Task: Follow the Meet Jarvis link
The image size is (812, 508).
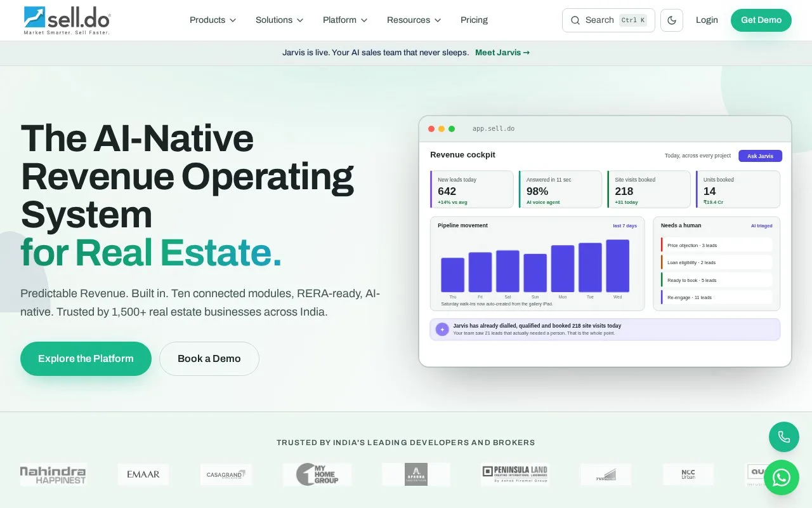Action: (x=502, y=53)
